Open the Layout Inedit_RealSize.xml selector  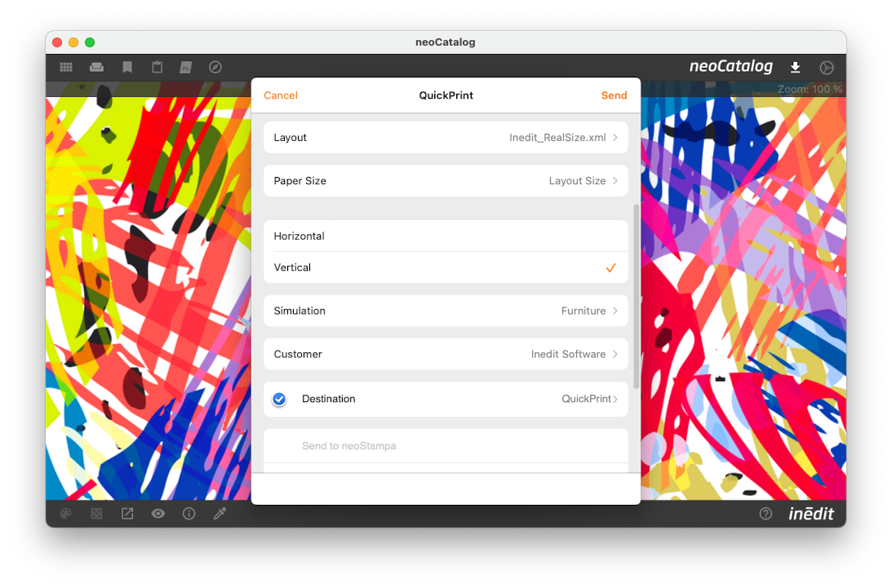coord(446,138)
